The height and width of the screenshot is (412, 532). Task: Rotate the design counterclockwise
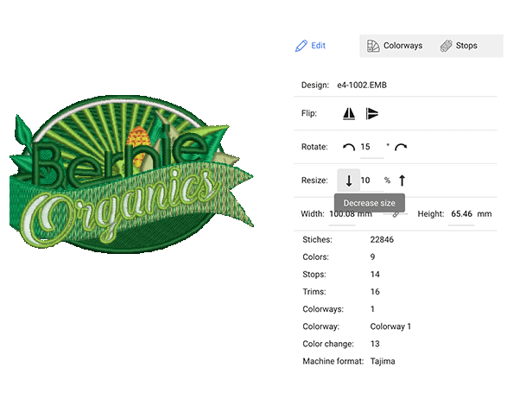(349, 148)
